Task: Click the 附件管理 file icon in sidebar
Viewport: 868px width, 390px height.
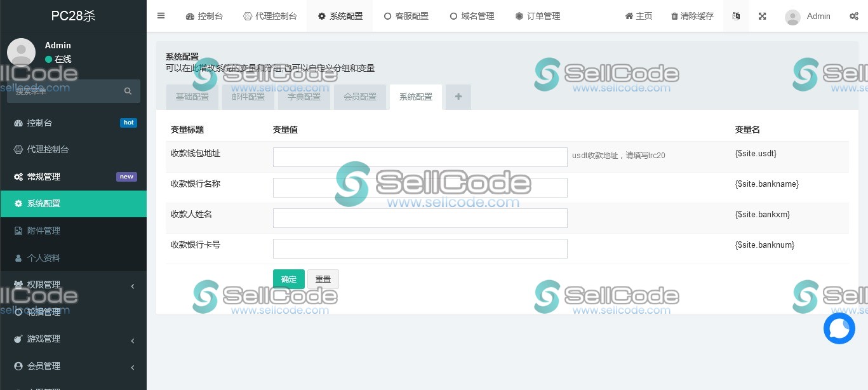Action: 18,231
